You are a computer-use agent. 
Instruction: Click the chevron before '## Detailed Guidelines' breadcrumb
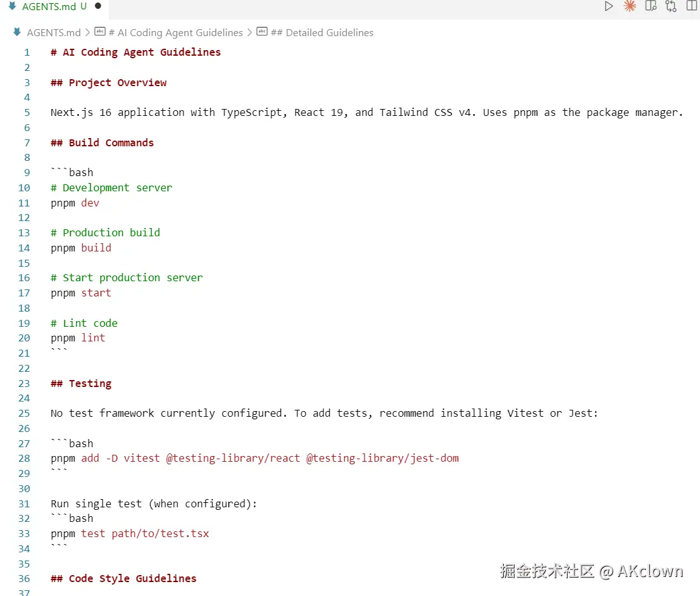[x=249, y=32]
